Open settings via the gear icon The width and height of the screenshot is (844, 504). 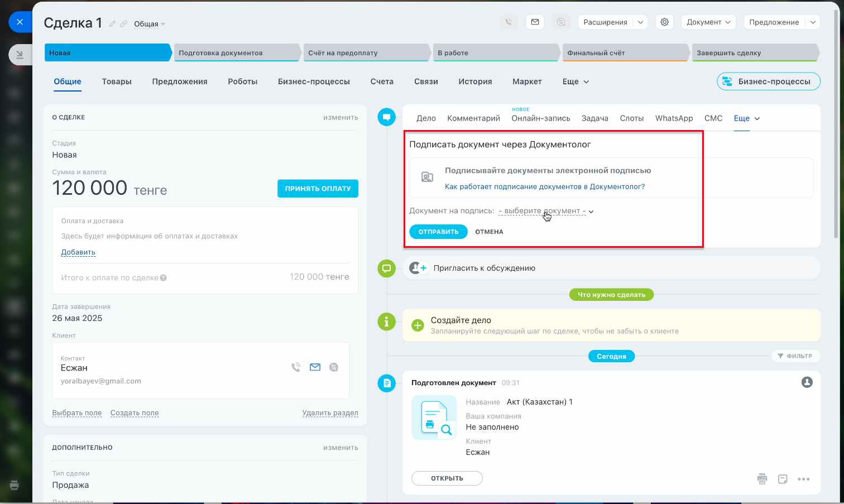pos(664,22)
